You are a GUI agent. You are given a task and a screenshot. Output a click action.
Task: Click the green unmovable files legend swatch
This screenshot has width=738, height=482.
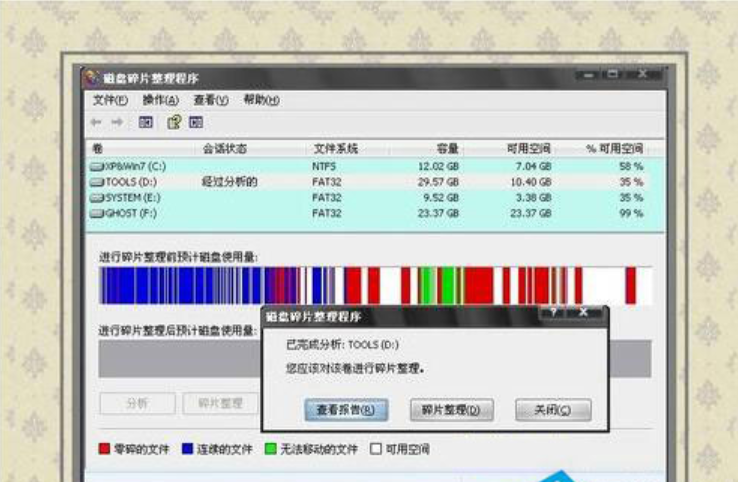click(269, 450)
